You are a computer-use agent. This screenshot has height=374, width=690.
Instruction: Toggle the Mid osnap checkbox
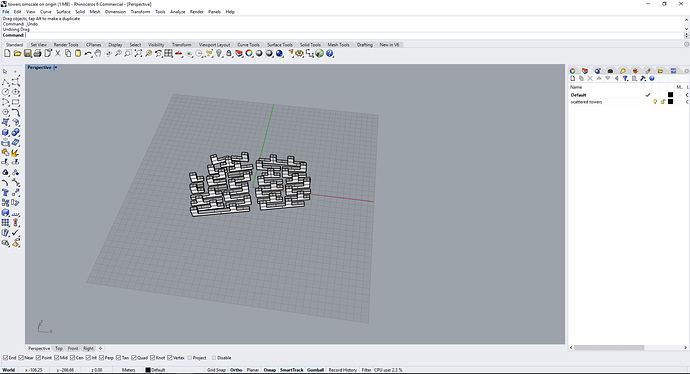[56, 358]
